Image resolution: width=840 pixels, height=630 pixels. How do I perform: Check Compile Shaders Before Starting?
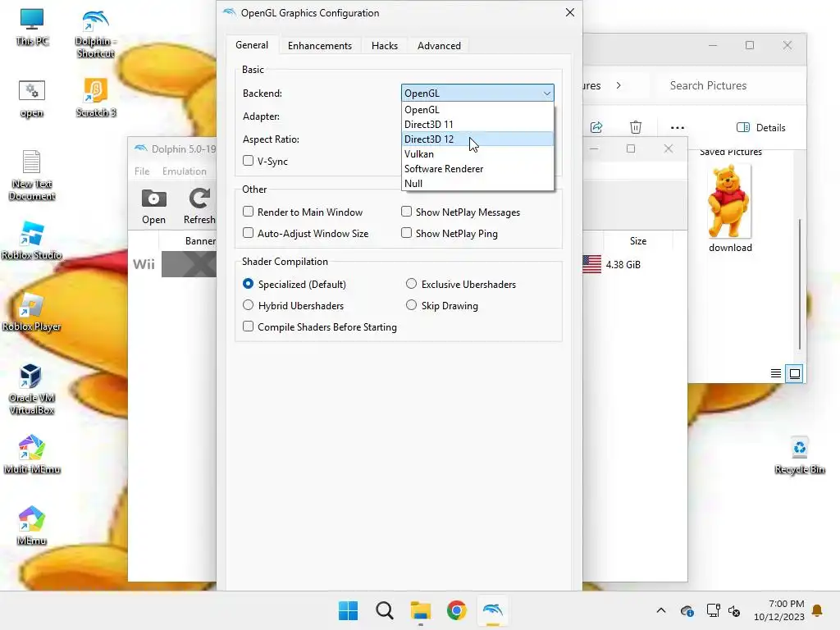[248, 326]
